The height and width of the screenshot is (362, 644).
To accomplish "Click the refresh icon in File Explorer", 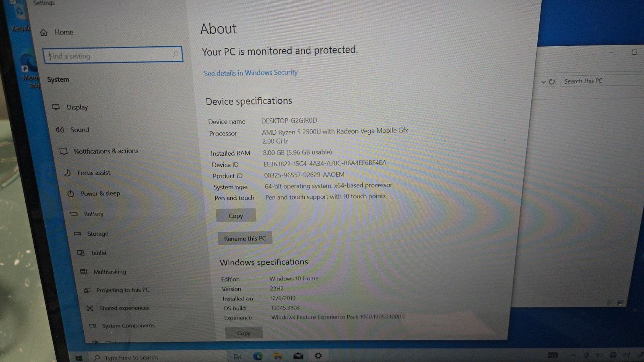I will [x=552, y=82].
